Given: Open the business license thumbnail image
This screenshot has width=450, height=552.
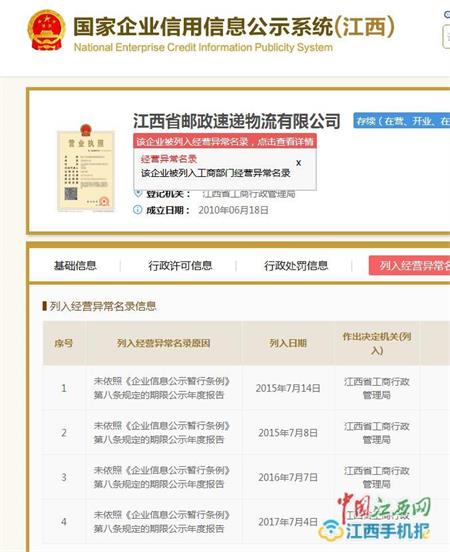Looking at the screenshot, I should pyautogui.click(x=86, y=168).
